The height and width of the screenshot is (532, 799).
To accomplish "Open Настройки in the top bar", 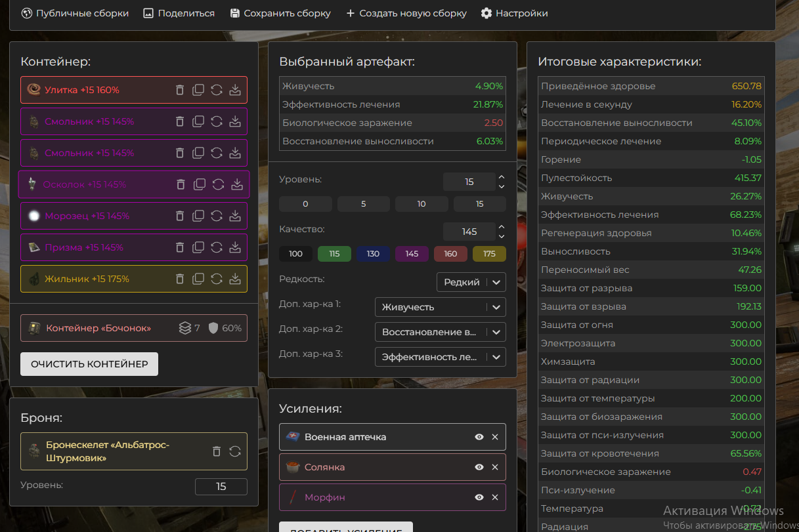I will (x=514, y=13).
